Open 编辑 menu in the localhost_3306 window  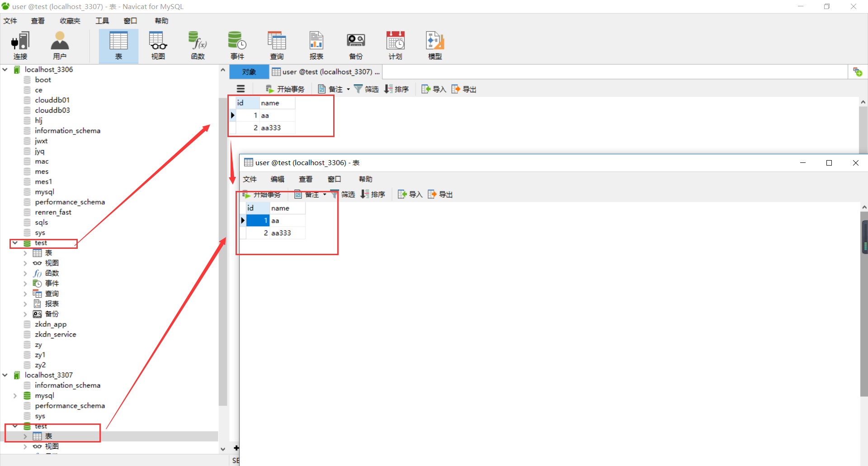(x=278, y=179)
